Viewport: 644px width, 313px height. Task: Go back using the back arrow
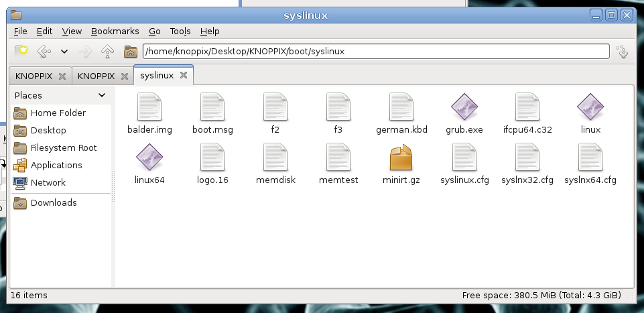pos(44,51)
